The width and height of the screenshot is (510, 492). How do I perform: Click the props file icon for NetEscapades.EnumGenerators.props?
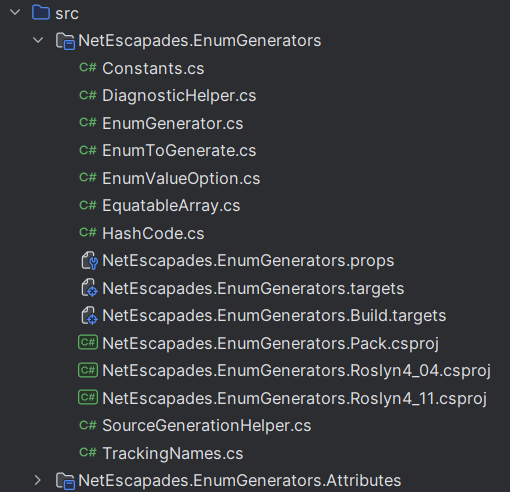[89, 261]
